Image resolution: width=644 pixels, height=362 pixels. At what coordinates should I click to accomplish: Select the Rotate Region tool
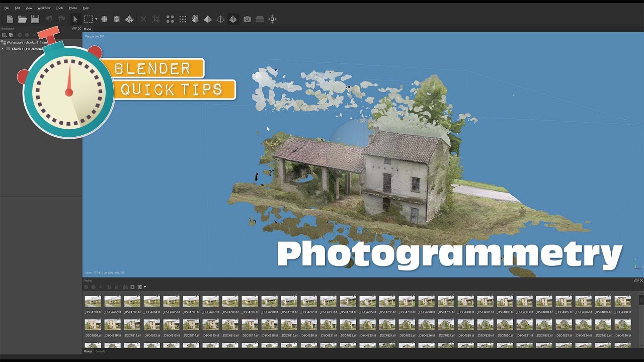coord(129,19)
